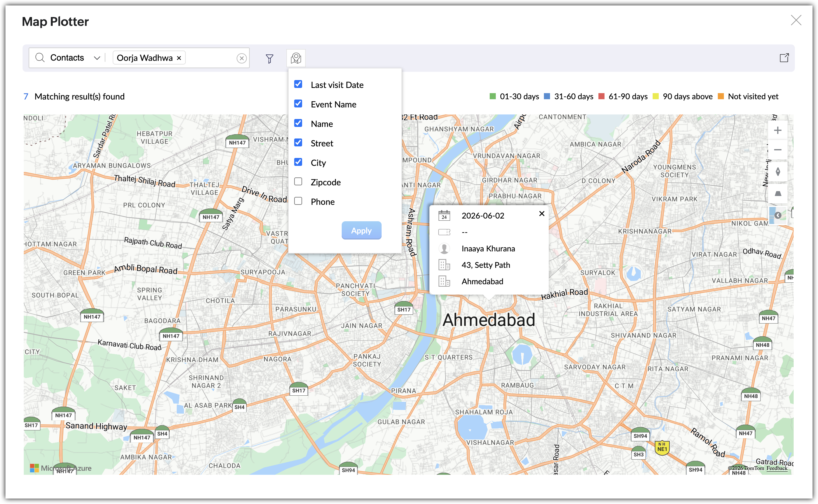Uncheck the City checkbox
The height and width of the screenshot is (504, 818).
pos(298,162)
